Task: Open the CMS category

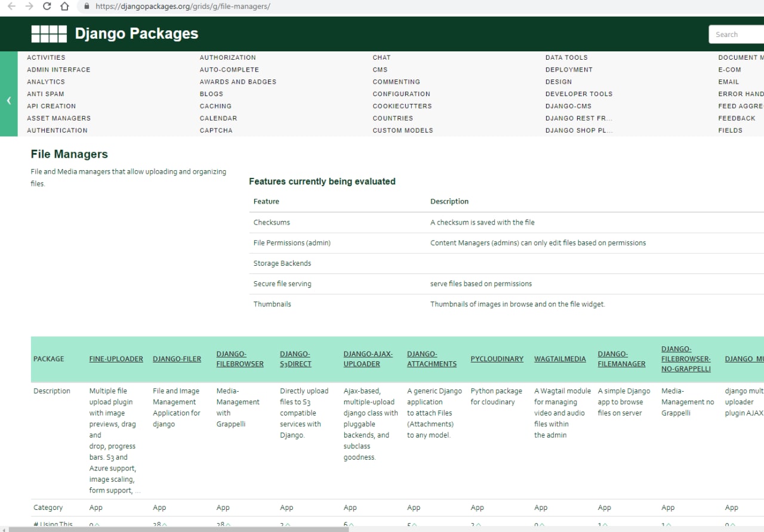Action: click(x=380, y=70)
